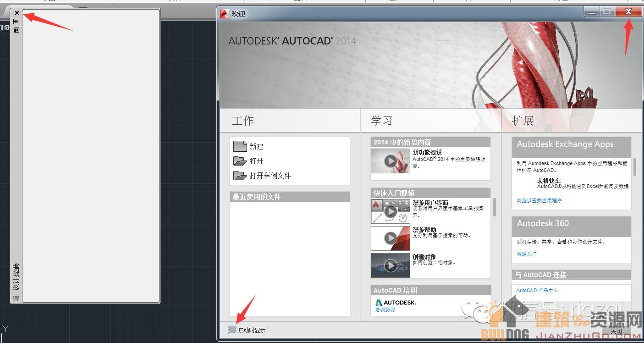
Task: Maximize the 欢迎 welcome window
Action: coord(607,12)
